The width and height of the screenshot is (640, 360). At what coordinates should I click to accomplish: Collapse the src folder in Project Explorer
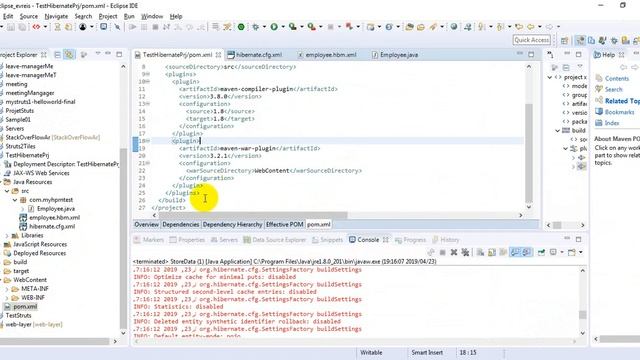pyautogui.click(x=7, y=191)
